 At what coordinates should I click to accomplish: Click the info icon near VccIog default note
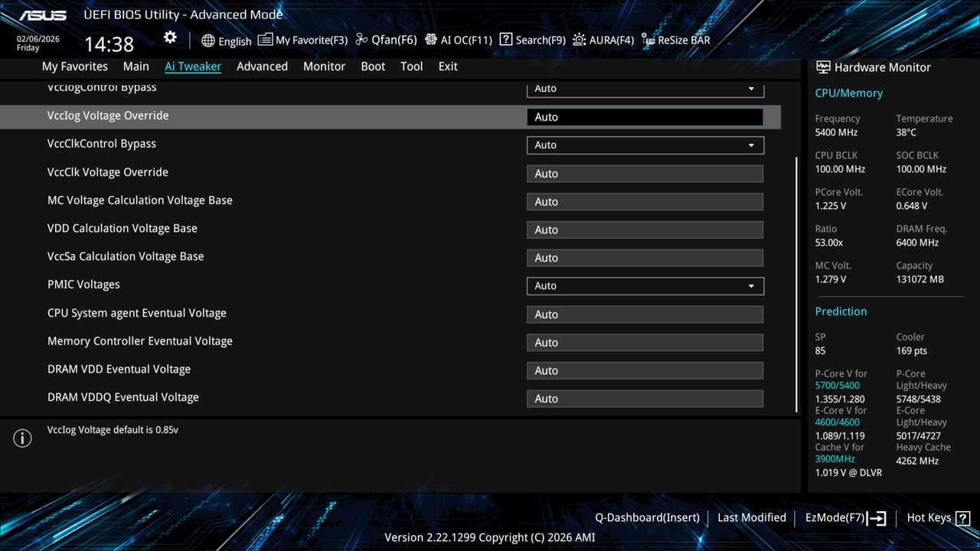[22, 438]
